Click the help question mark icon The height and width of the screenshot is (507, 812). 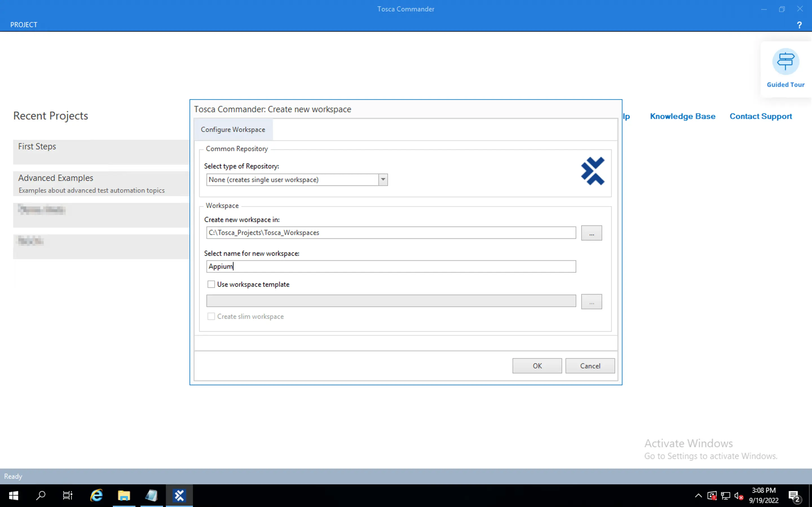tap(799, 25)
